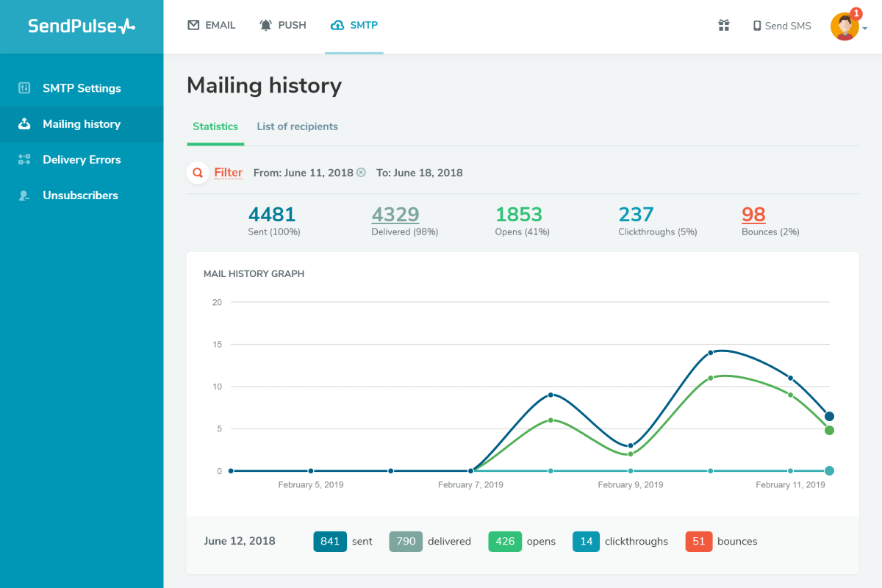Switch to List of recipients tab
The width and height of the screenshot is (882, 588).
pyautogui.click(x=297, y=126)
